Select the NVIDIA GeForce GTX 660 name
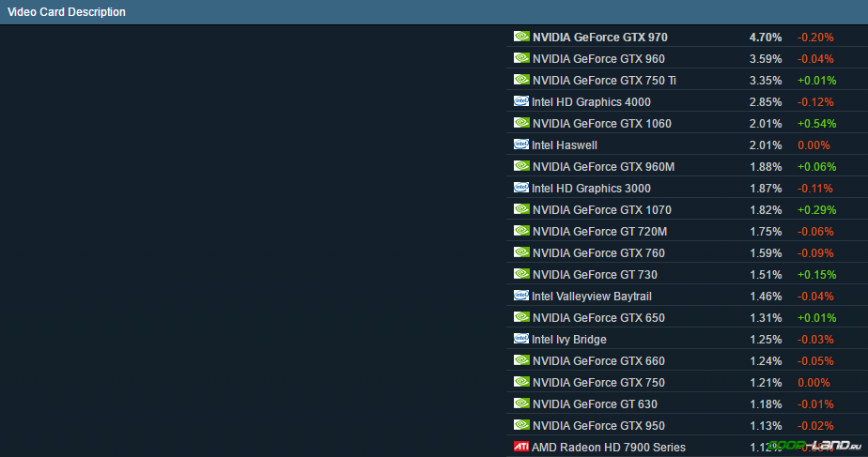Image resolution: width=868 pixels, height=457 pixels. 598,361
